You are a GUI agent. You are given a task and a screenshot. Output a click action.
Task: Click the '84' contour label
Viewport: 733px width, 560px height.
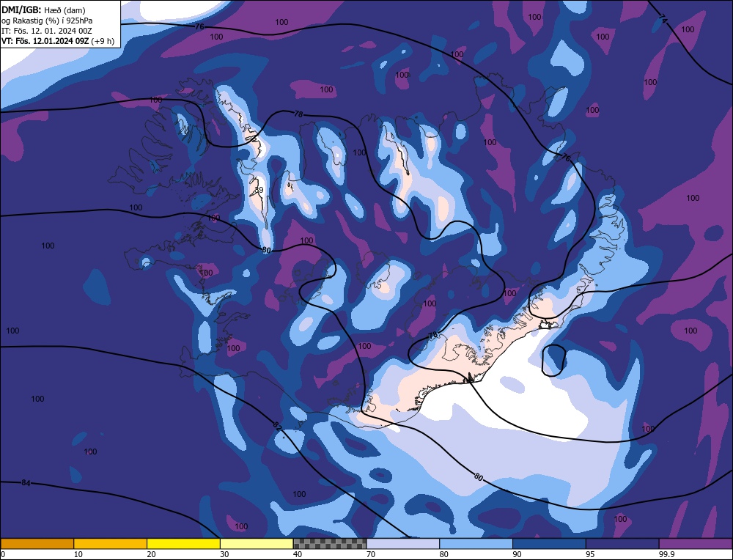pos(26,483)
